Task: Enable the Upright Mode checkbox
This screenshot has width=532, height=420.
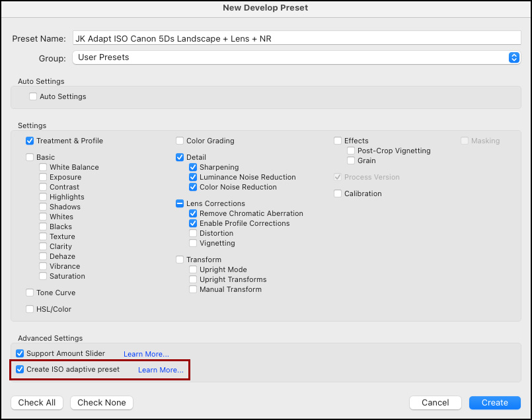Action: (x=193, y=269)
